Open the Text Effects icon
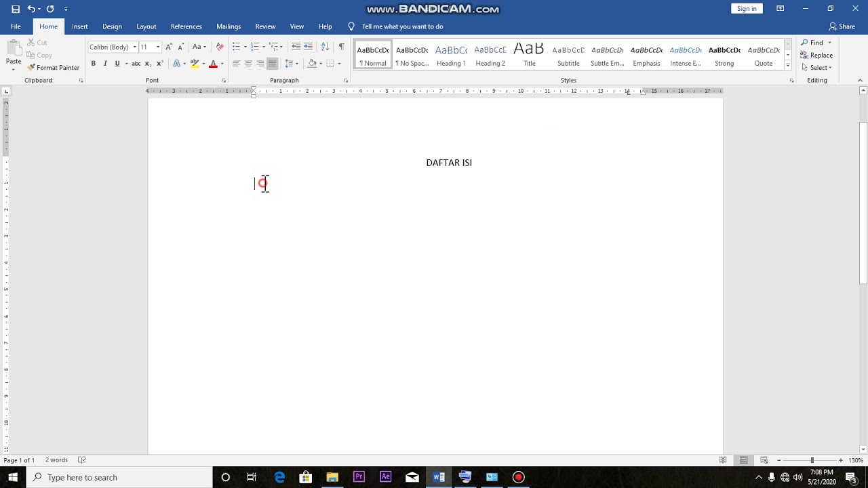Viewport: 868px width, 488px height. coord(176,64)
